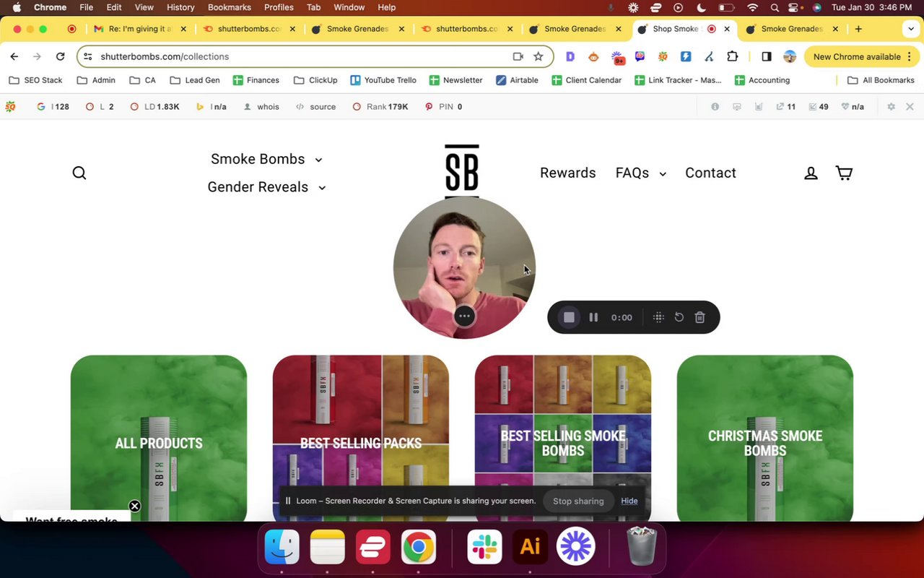Image resolution: width=924 pixels, height=578 pixels.
Task: Open the Apple menu
Action: 17,7
